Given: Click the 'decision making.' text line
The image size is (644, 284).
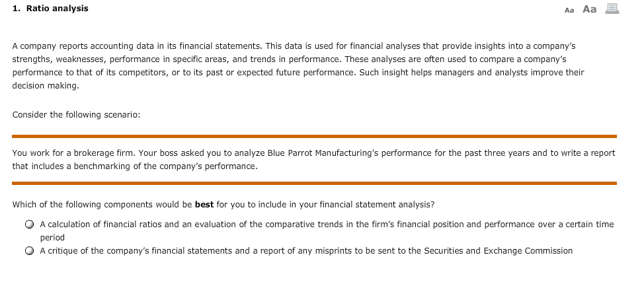Looking at the screenshot, I should click(46, 85).
